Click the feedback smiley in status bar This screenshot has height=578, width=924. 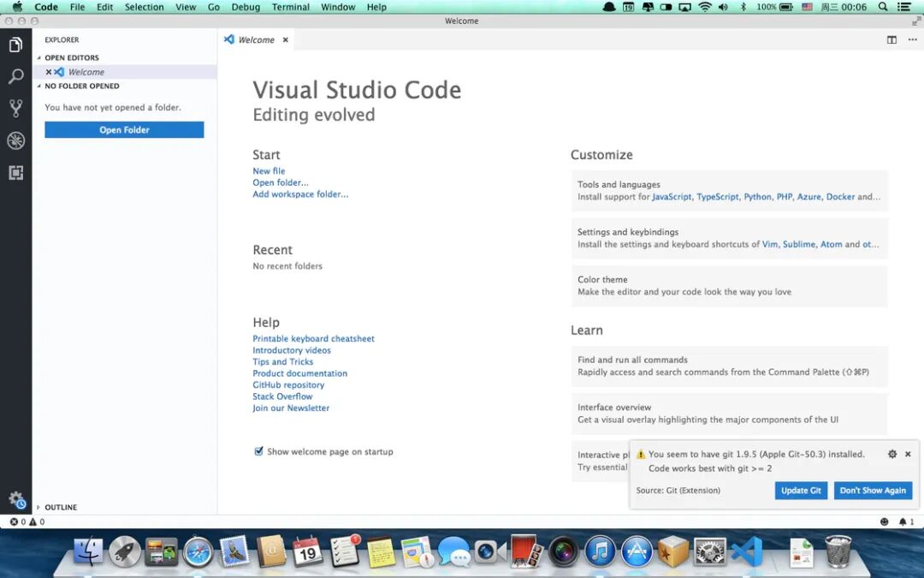(x=884, y=522)
